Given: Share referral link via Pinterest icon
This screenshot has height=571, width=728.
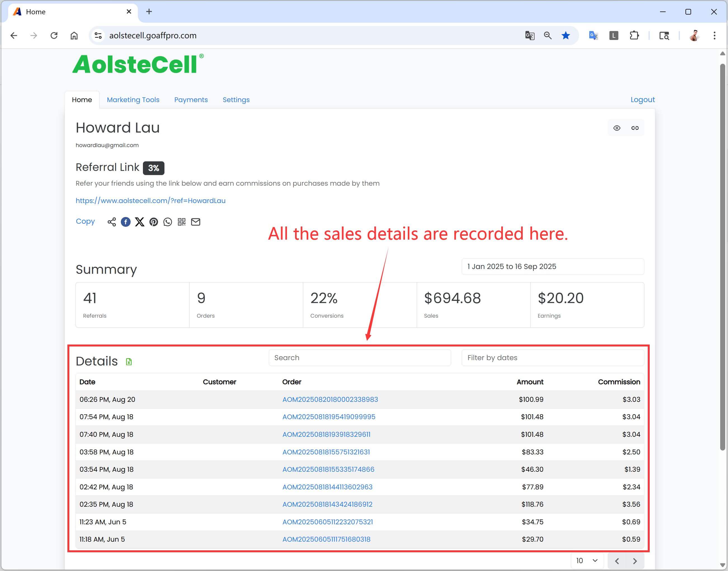Looking at the screenshot, I should 154,222.
